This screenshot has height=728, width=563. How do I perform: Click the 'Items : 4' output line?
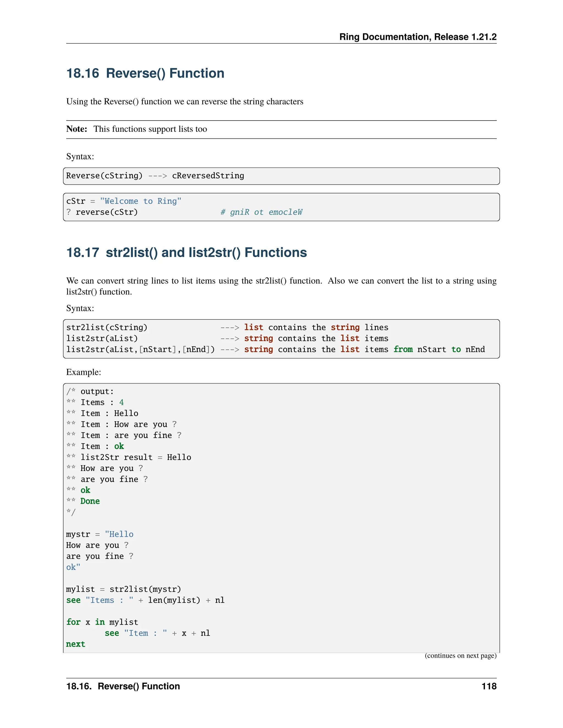pos(102,402)
